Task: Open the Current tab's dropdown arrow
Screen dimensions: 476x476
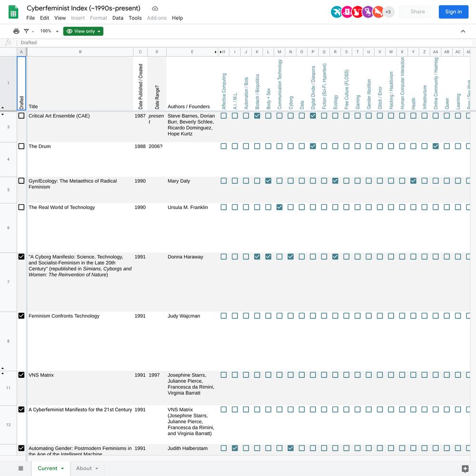Action: pyautogui.click(x=62, y=468)
